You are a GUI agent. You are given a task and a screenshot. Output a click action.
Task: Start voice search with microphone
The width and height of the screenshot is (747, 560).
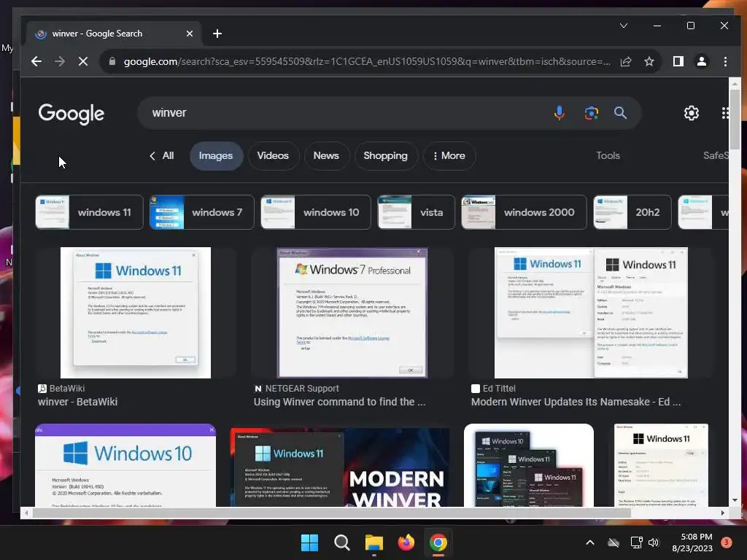coord(560,113)
